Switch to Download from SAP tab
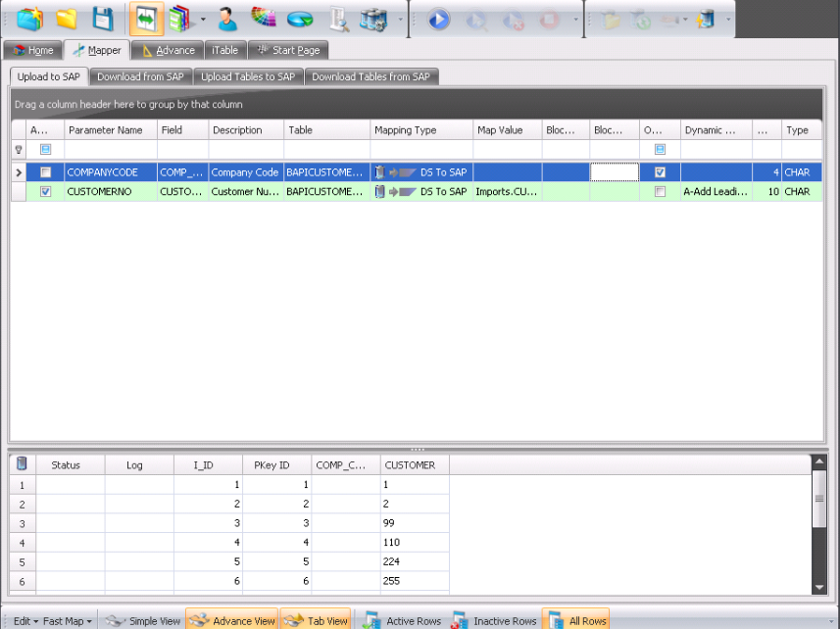The width and height of the screenshot is (840, 629). [x=140, y=76]
